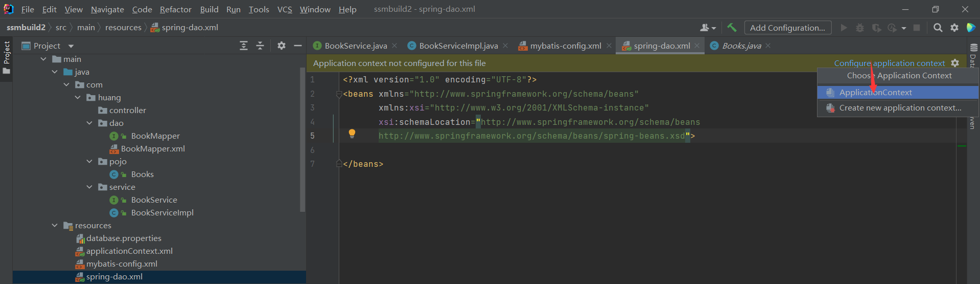The width and height of the screenshot is (980, 284).
Task: Click ssmbuild2 breadcrumb
Action: [26, 27]
